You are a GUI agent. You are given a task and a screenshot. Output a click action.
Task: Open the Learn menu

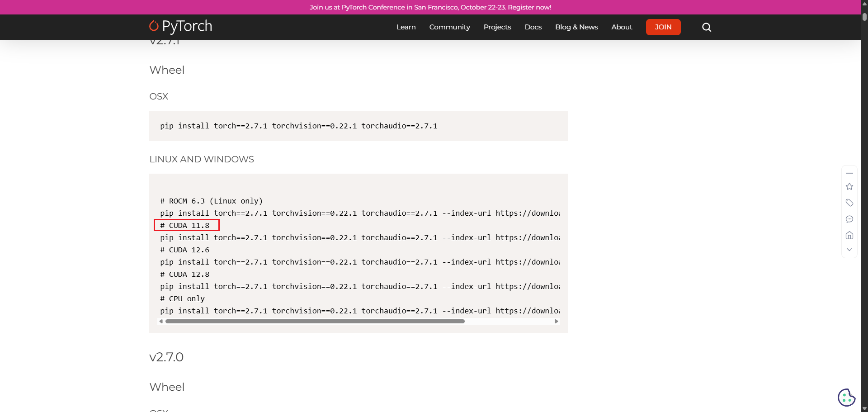[406, 27]
